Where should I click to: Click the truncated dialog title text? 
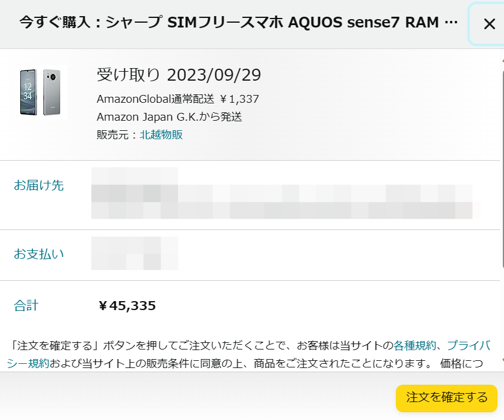tap(238, 23)
